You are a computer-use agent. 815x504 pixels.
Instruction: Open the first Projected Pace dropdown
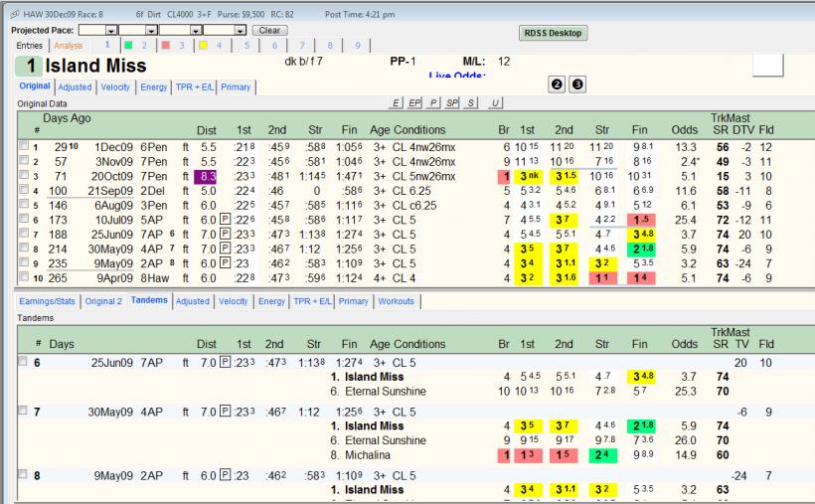click(111, 31)
